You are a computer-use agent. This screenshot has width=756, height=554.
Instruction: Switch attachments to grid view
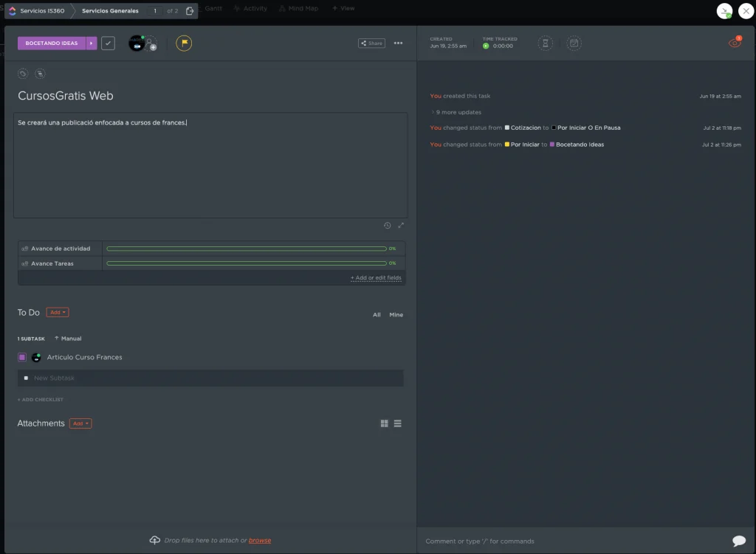tap(384, 423)
